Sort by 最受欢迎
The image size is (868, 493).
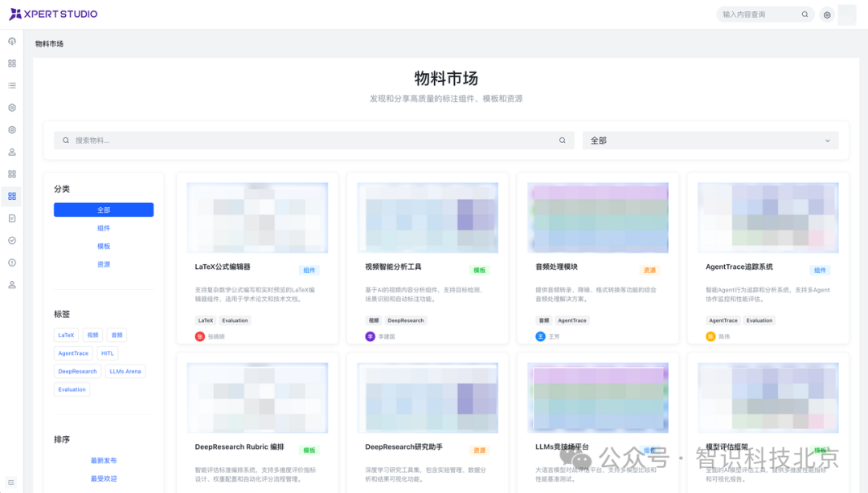pos(103,477)
